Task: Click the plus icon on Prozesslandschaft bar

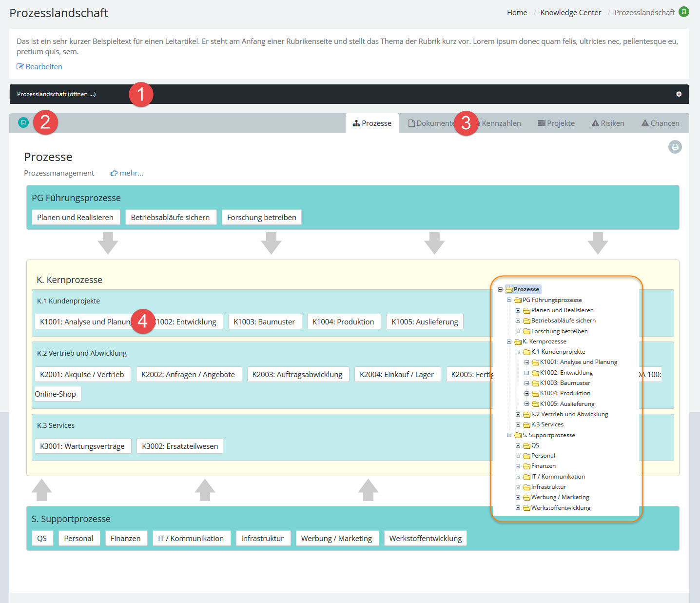Action: tap(679, 94)
